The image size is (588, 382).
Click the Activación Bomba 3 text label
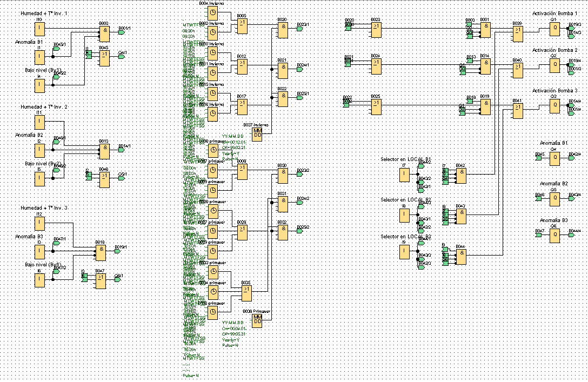click(554, 90)
